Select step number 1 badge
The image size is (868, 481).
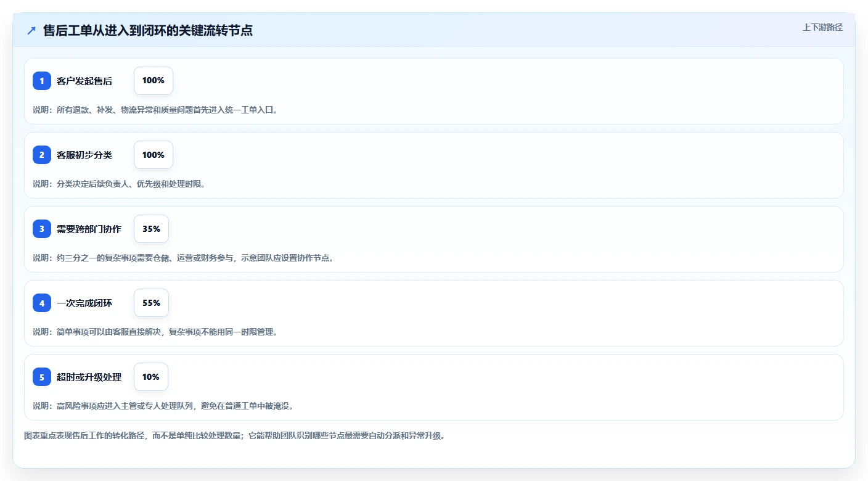[42, 81]
